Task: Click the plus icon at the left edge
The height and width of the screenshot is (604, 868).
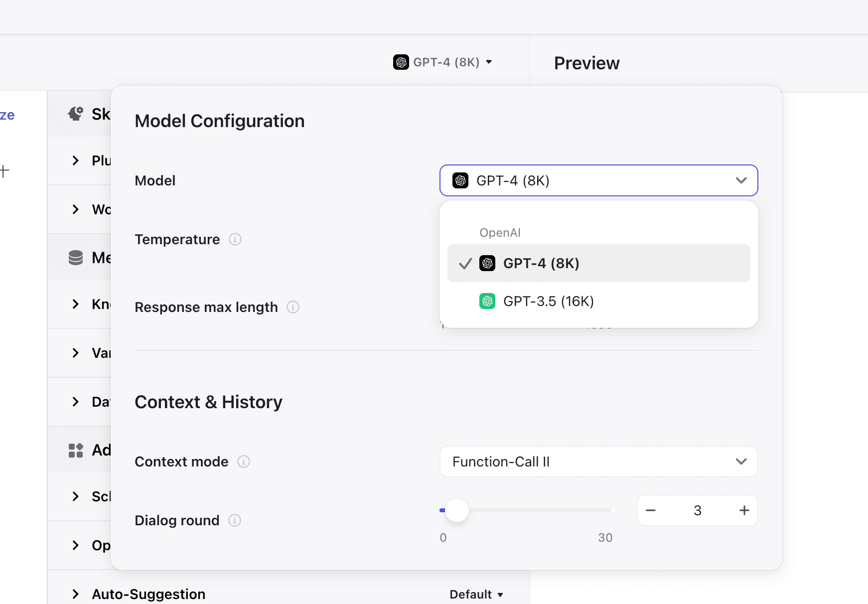Action: pos(4,171)
